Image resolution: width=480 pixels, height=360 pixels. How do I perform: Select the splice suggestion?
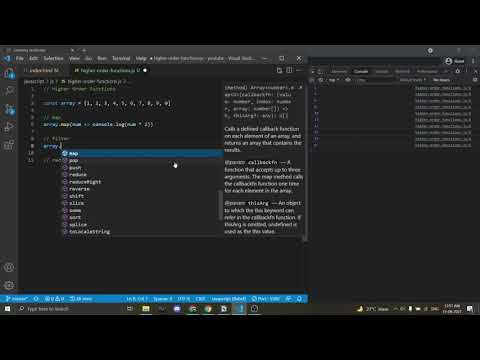[x=142, y=224]
